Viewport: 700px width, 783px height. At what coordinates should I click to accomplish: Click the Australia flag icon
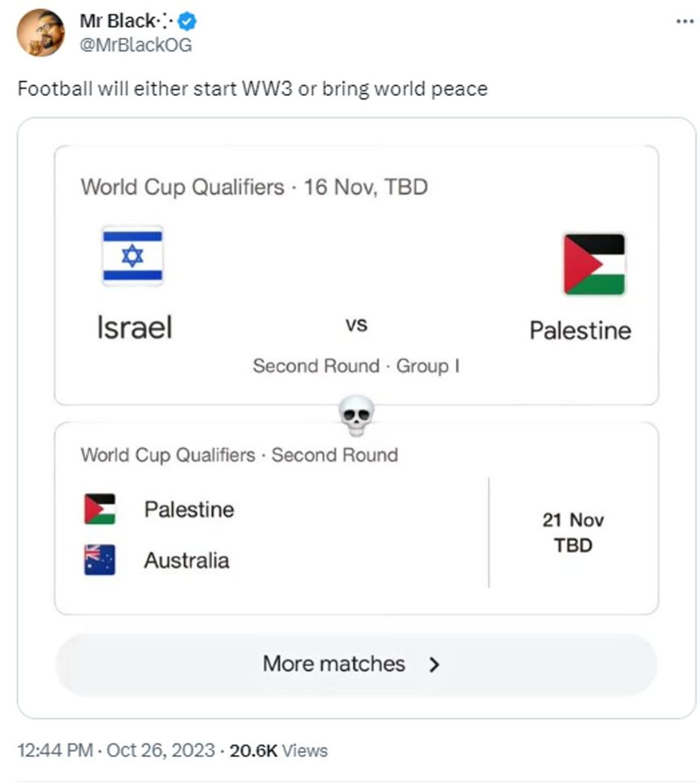click(100, 560)
